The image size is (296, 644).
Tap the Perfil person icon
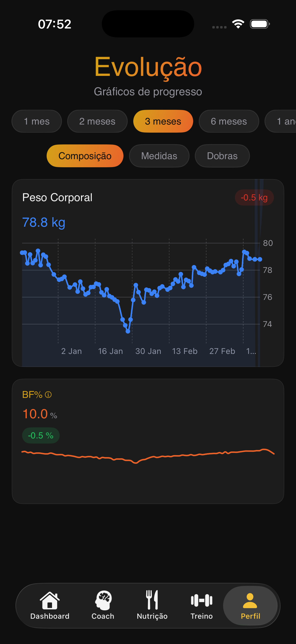coord(250,601)
